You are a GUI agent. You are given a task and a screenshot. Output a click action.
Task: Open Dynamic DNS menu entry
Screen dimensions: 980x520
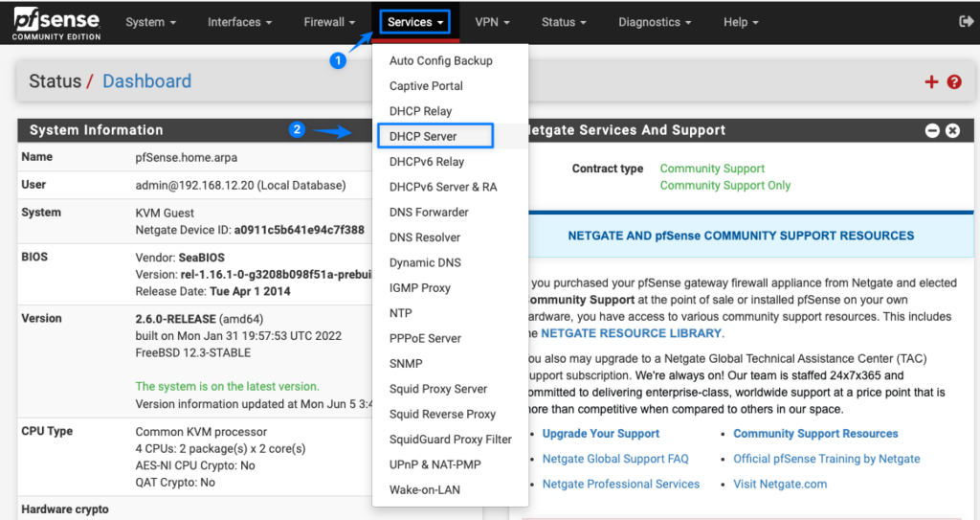[450, 262]
